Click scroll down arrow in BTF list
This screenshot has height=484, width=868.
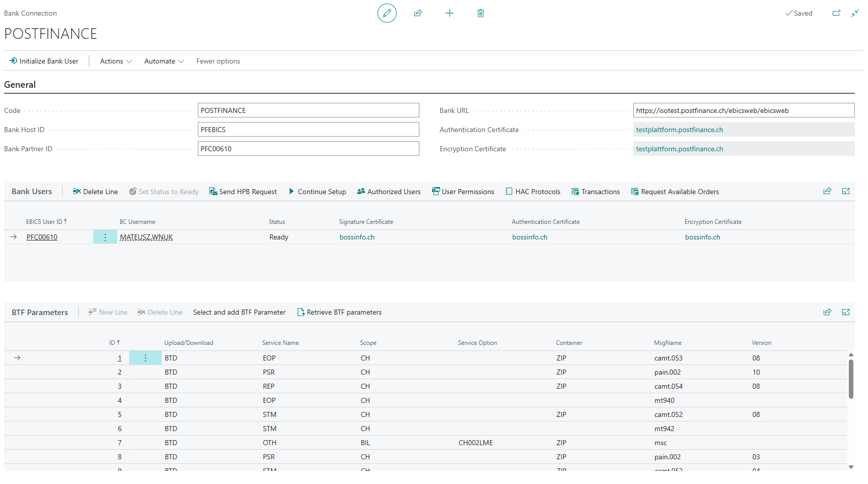(x=851, y=467)
